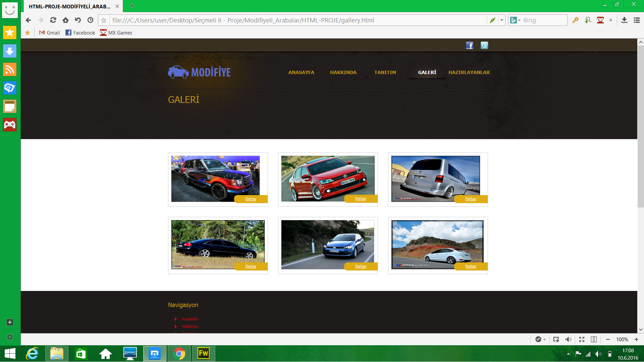Toggle fullscreen mode in the status bar
Image resolution: width=644 pixels, height=362 pixels.
(582, 339)
